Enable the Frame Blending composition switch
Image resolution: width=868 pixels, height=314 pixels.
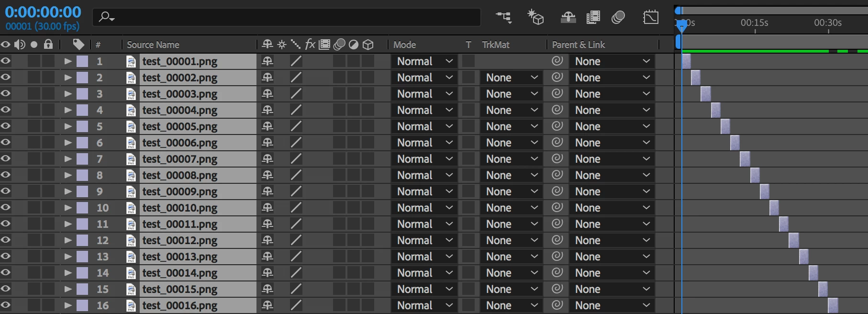593,17
